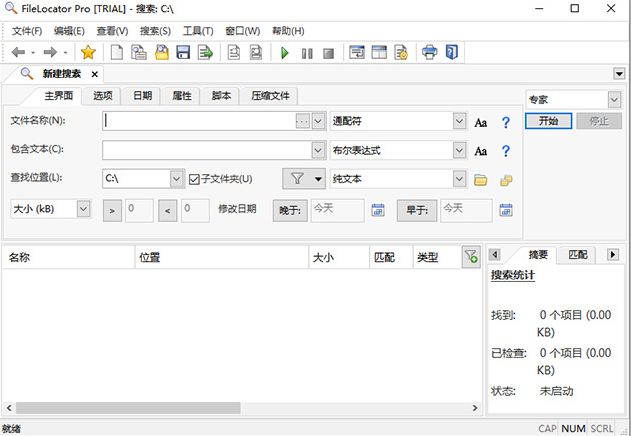The image size is (631, 436).
Task: Browse folder icon beside search location
Action: click(481, 180)
